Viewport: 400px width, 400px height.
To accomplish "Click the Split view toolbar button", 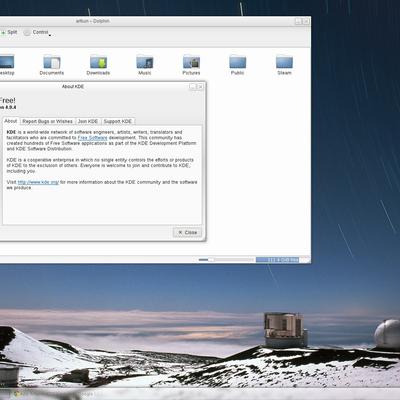I will pyautogui.click(x=9, y=32).
